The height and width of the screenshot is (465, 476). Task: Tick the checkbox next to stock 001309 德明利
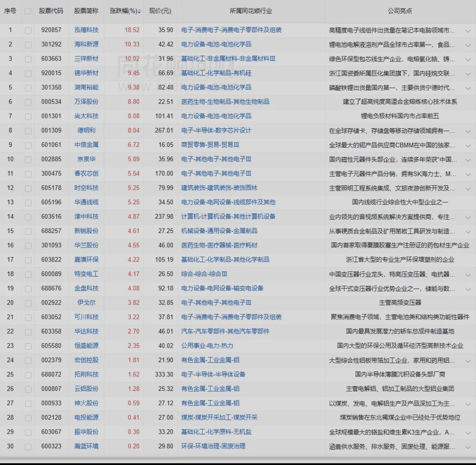tap(28, 131)
